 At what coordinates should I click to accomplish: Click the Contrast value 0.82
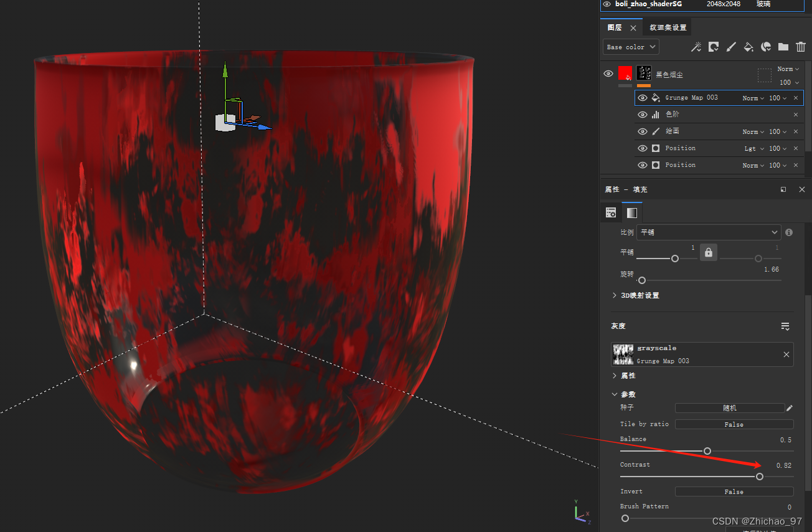(784, 465)
